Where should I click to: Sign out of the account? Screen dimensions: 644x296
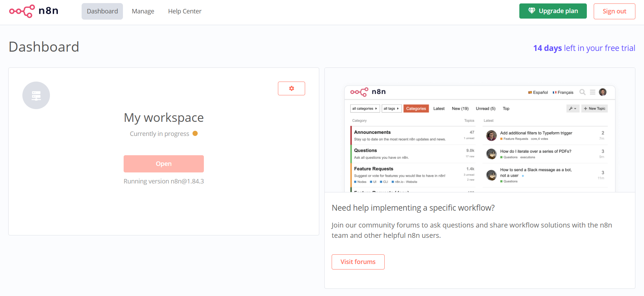614,11
